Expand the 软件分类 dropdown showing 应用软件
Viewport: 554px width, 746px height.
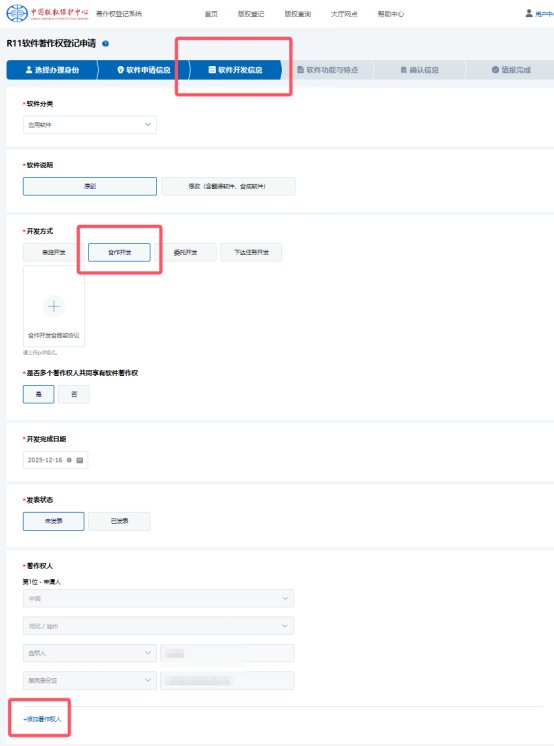[89, 125]
